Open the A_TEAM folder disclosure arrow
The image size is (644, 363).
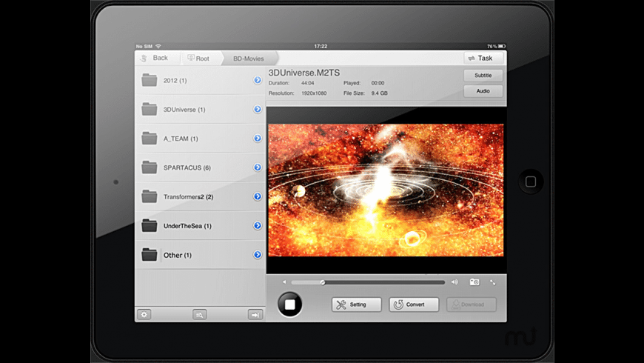click(258, 138)
